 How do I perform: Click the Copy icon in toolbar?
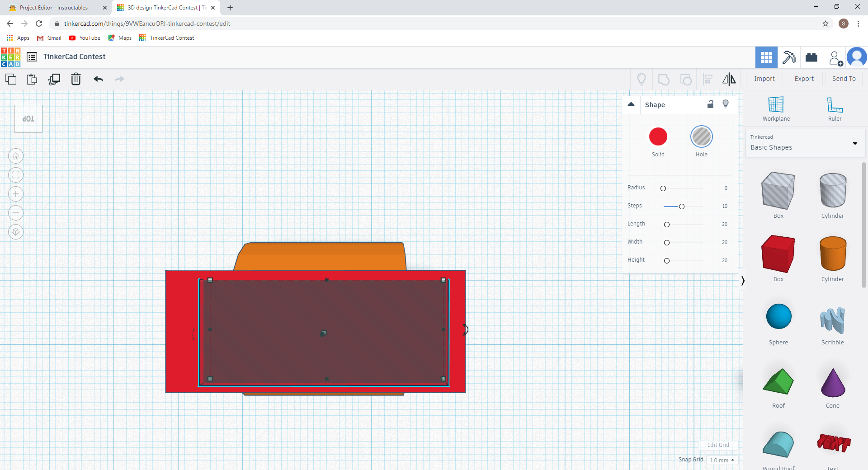point(11,79)
